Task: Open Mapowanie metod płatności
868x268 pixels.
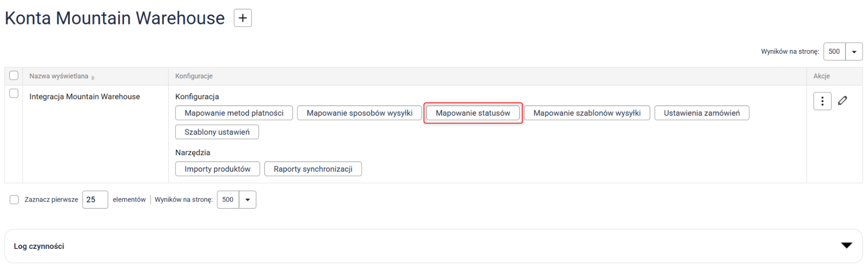Action: pos(234,113)
